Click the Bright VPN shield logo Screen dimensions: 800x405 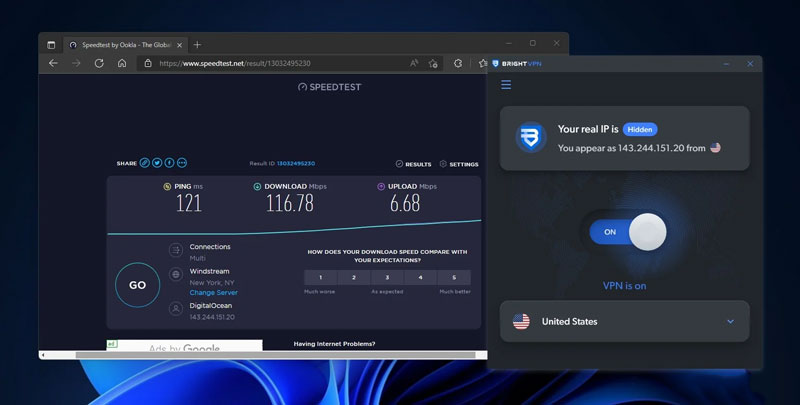coord(531,137)
